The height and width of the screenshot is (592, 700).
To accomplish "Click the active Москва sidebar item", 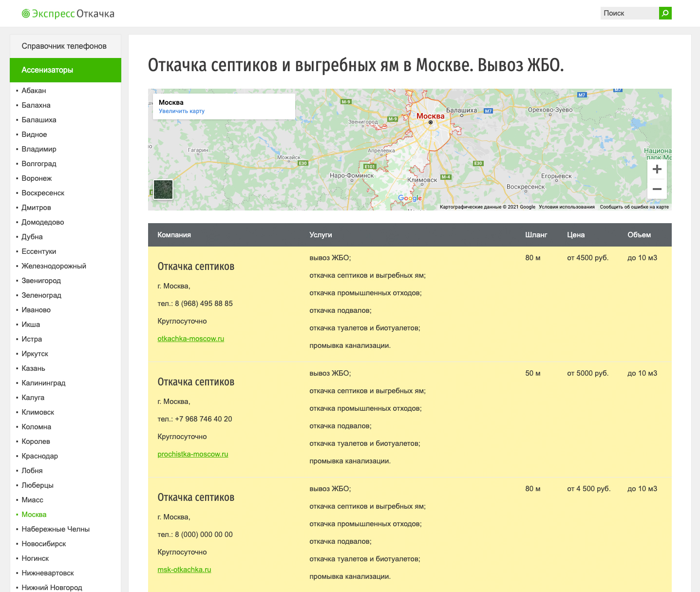I will pyautogui.click(x=34, y=515).
